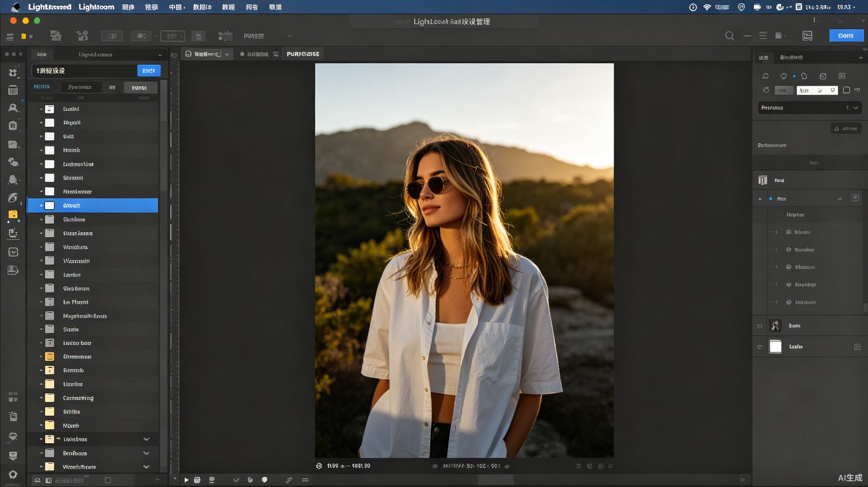Open the Lightroom menu in menu bar

click(x=96, y=7)
